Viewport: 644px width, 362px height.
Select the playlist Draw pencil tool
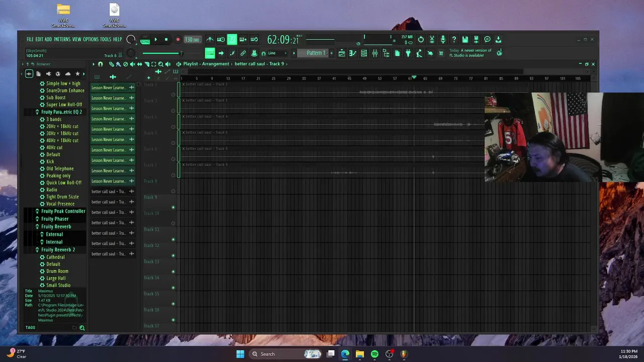point(111,64)
